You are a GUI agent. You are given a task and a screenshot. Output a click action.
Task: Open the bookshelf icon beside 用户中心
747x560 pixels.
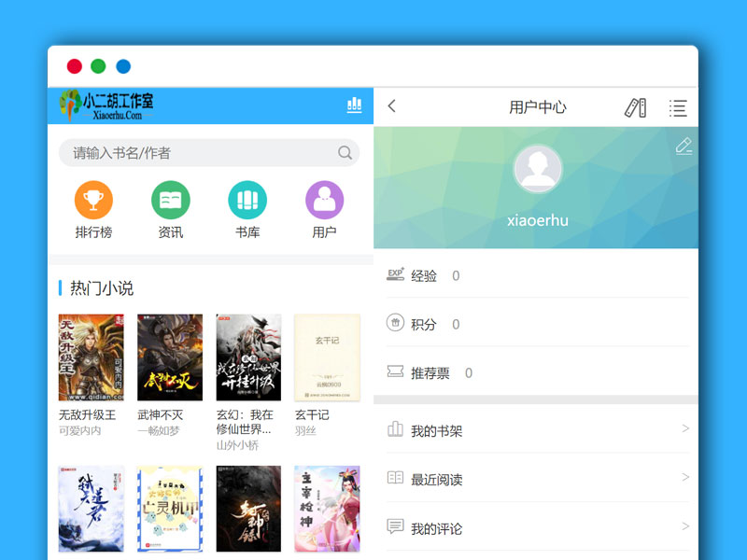(x=635, y=106)
